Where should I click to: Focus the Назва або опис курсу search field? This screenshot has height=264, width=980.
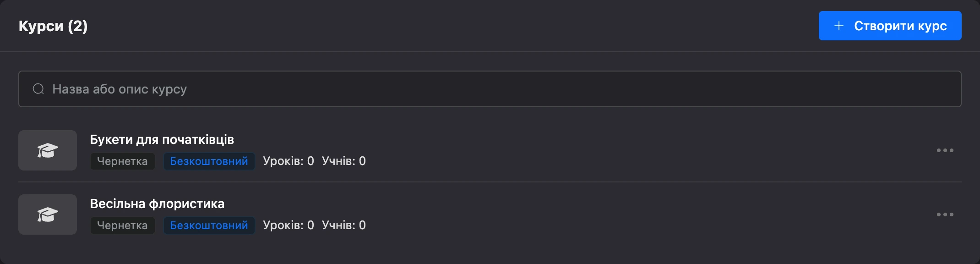tap(490, 89)
